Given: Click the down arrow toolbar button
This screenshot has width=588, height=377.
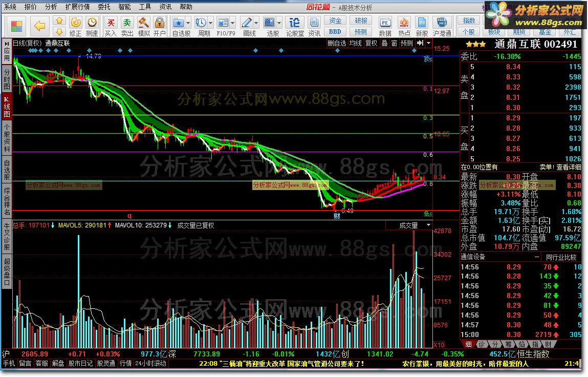Looking at the screenshot, I should pyautogui.click(x=59, y=32).
